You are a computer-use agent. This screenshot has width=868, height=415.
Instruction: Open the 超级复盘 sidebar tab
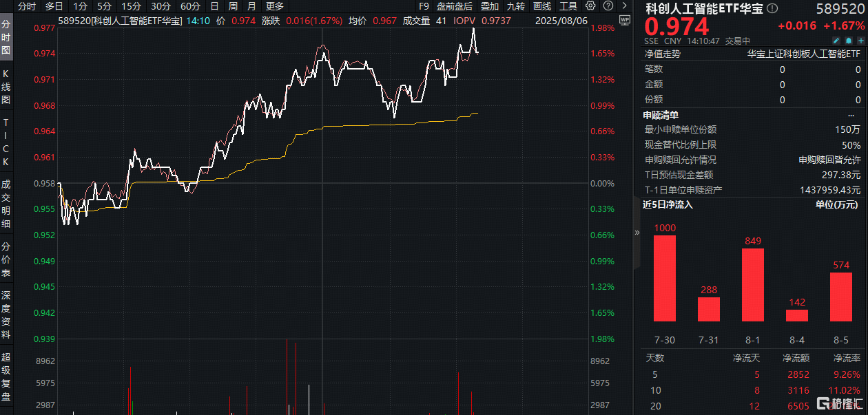6,376
